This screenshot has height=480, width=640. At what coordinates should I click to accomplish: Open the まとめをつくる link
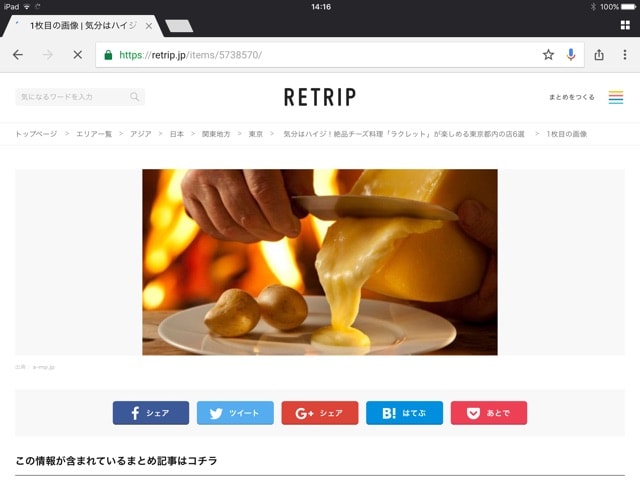point(571,97)
